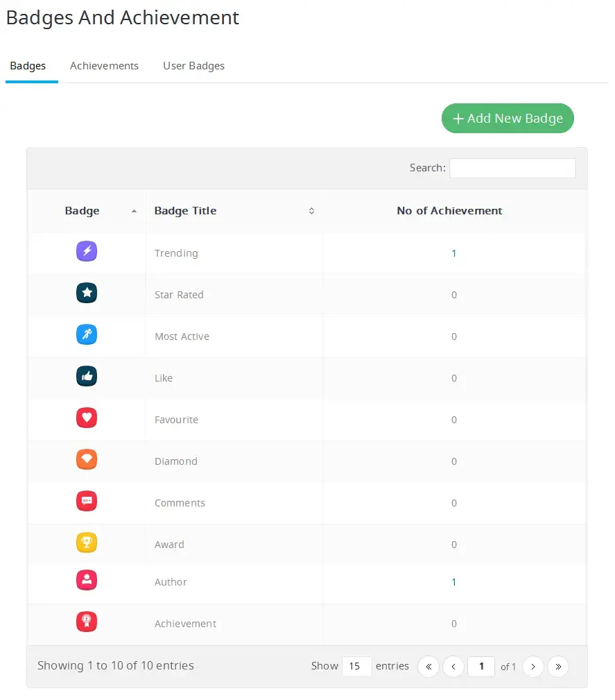Click the pink Author person badge
The width and height of the screenshot is (615, 700).
click(87, 580)
